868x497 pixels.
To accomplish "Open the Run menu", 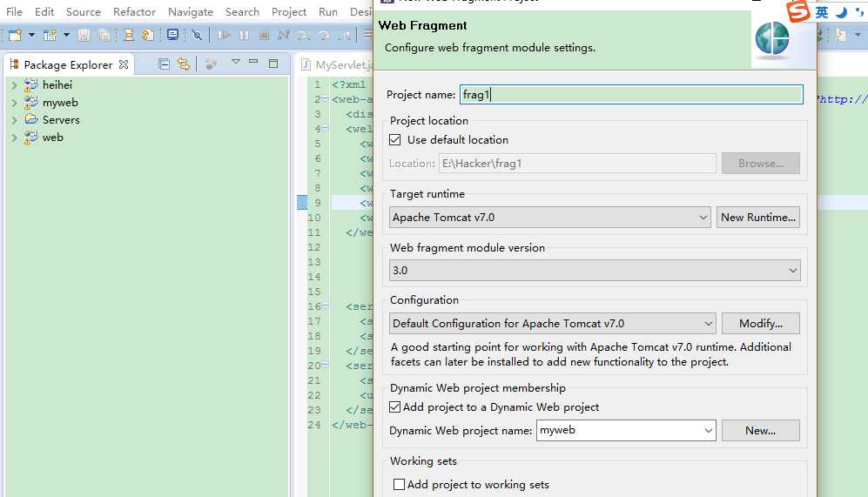I will [327, 11].
